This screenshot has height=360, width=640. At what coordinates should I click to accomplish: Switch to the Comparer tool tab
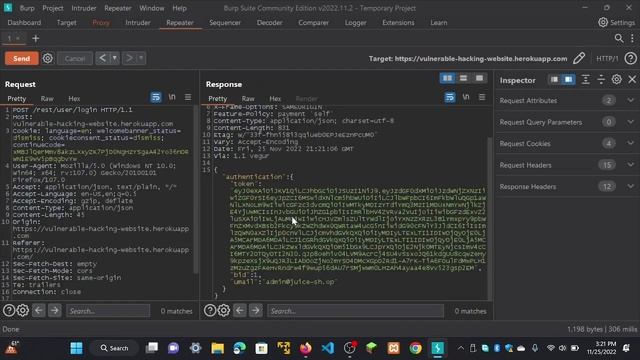click(x=313, y=23)
